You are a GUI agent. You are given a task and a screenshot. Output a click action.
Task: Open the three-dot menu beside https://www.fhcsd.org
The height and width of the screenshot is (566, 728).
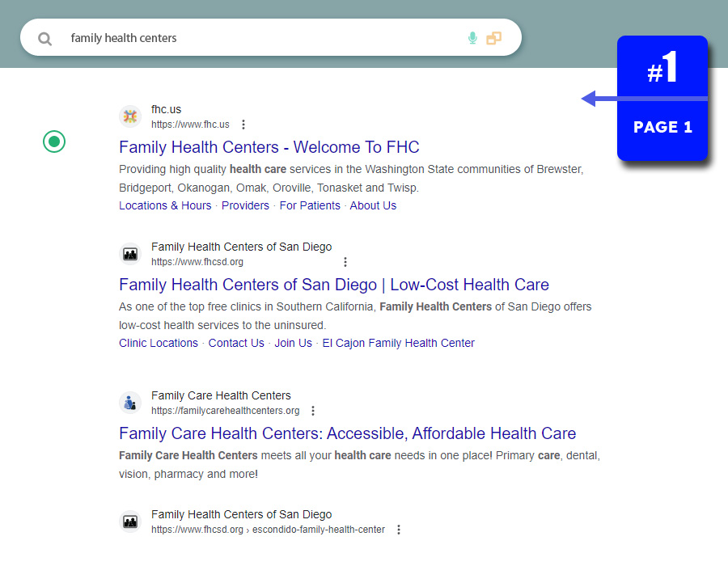pyautogui.click(x=345, y=262)
